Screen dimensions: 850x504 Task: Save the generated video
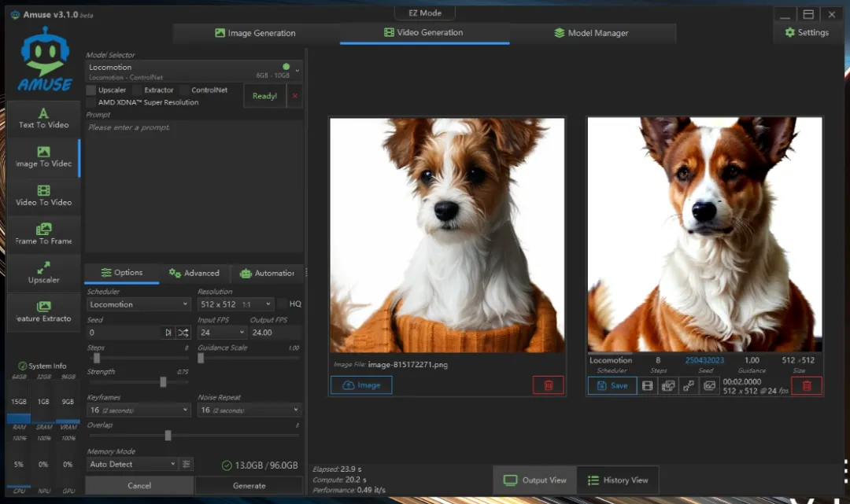tap(612, 385)
